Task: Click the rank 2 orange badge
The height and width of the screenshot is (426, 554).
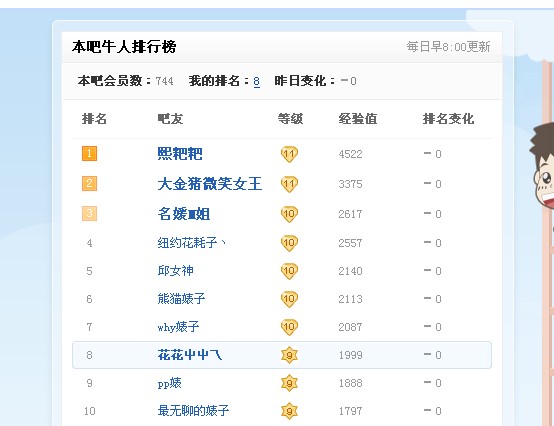Action: coord(89,184)
